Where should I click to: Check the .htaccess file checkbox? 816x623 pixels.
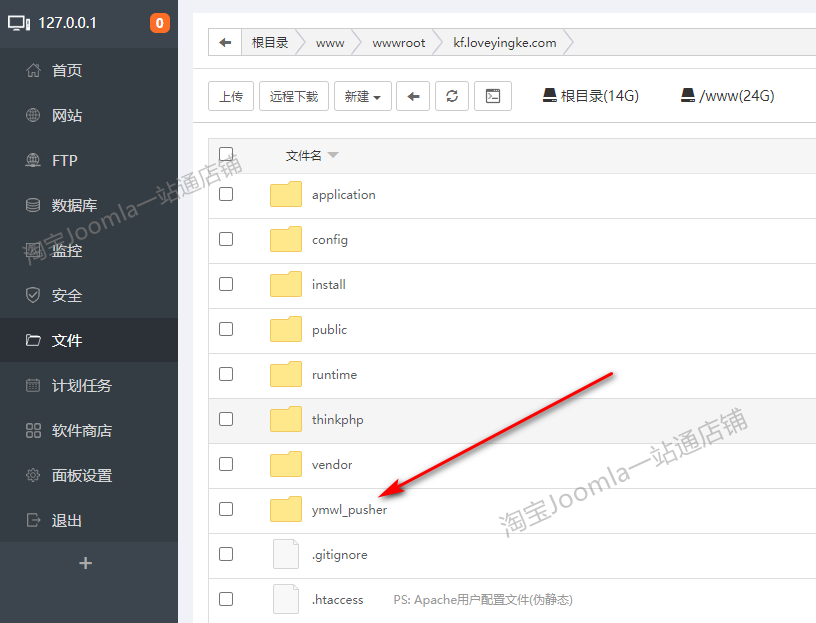(226, 599)
